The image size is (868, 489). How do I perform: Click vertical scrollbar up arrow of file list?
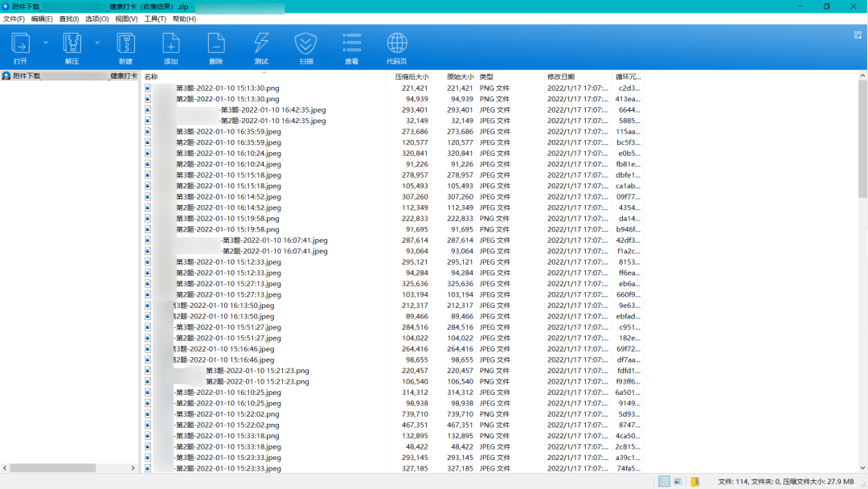click(x=862, y=76)
